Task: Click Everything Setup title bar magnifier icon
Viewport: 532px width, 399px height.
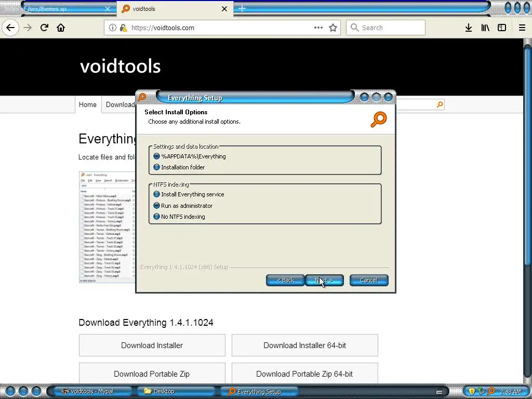Action: [x=142, y=97]
